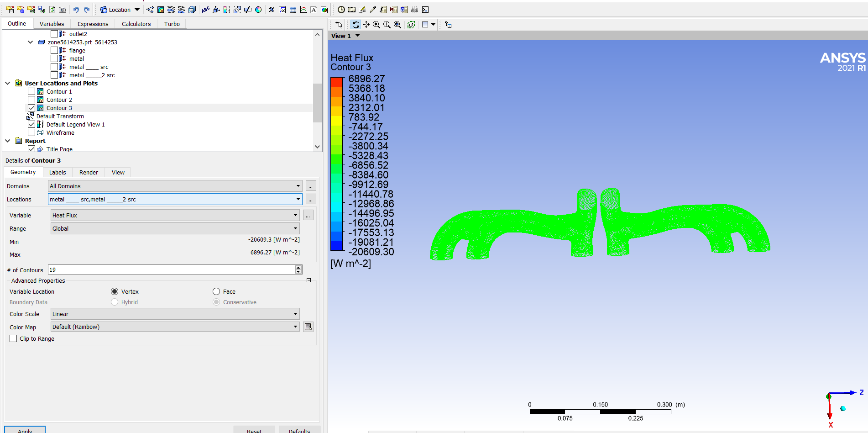Select the Face variable location option
The height and width of the screenshot is (433, 868).
tap(216, 292)
